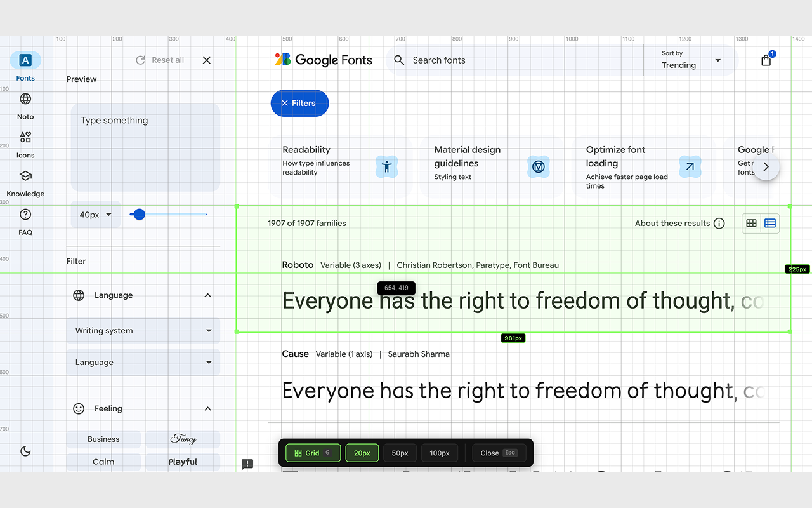Open the FAQ section in sidebar
Viewport: 812px width, 508px height.
(x=25, y=222)
